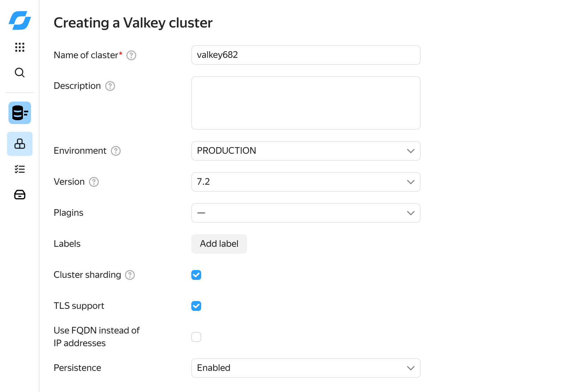Image resolution: width=576 pixels, height=392 pixels.
Task: Open the Environment PRODUCTION dropdown
Action: pos(306,151)
